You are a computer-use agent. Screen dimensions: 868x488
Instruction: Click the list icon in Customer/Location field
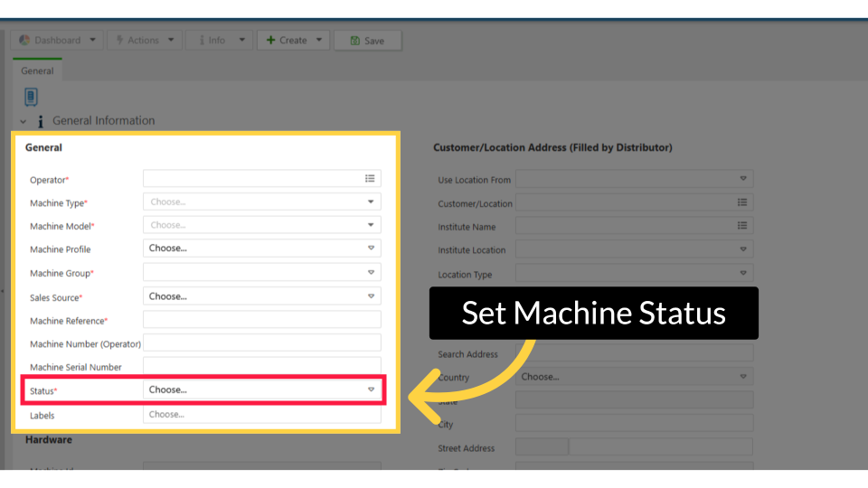click(x=742, y=203)
